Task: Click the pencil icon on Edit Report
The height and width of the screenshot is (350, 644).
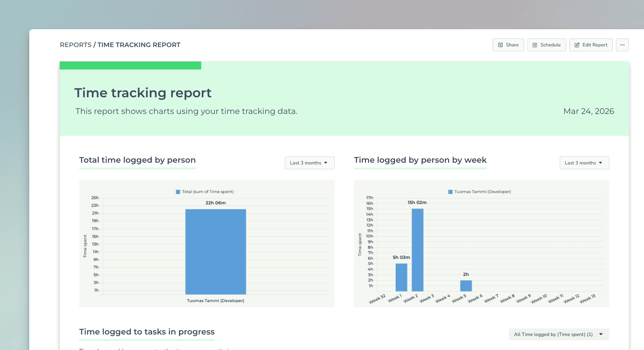Action: tap(577, 45)
